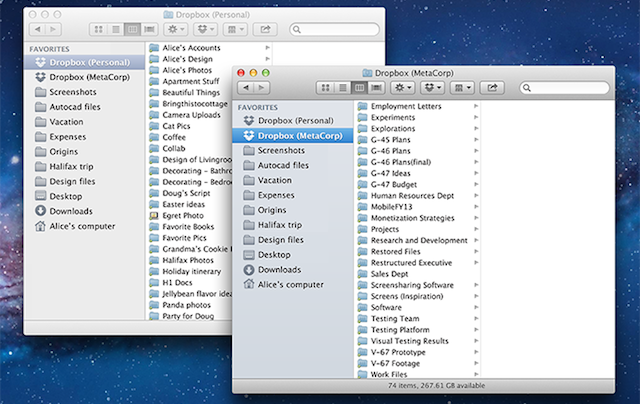The height and width of the screenshot is (404, 640).
Task: Go back in the MetaCorp window
Action: [246, 88]
